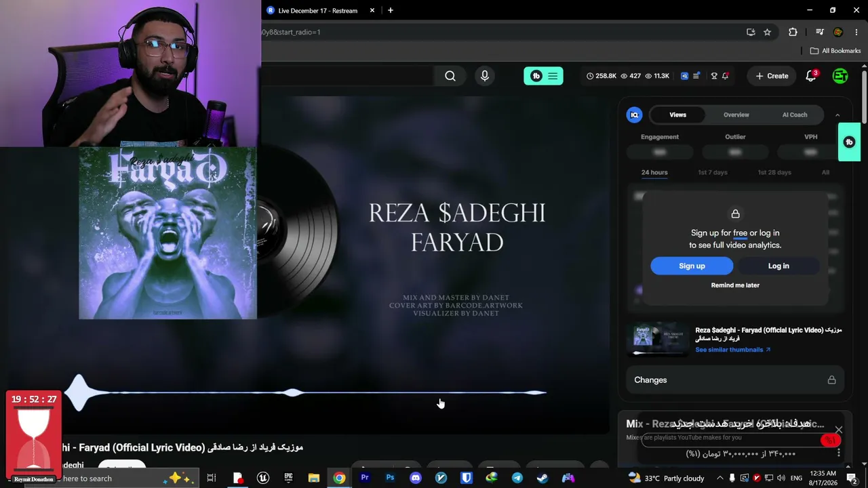The width and height of the screenshot is (868, 488).
Task: Launch Premiere Pro from the taskbar
Action: pos(365,478)
